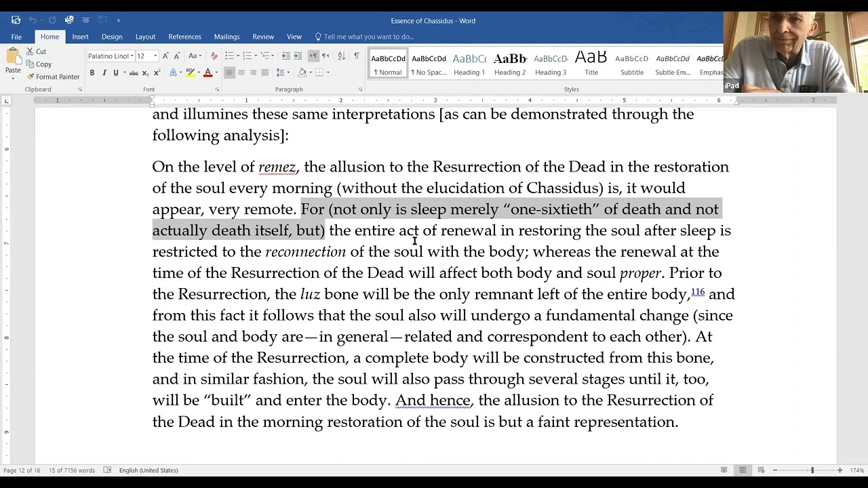
Task: Apply the Heading 1 style
Action: pos(469,64)
